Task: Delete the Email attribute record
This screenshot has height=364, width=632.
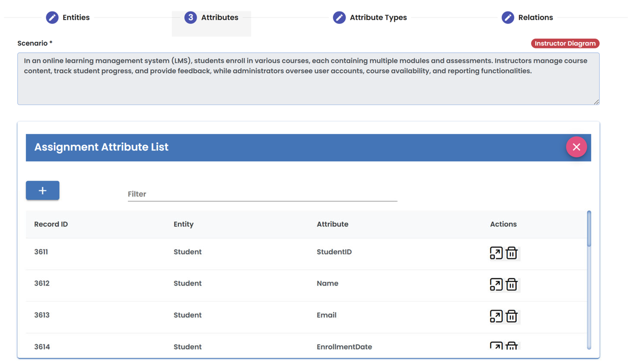Action: pyautogui.click(x=511, y=316)
